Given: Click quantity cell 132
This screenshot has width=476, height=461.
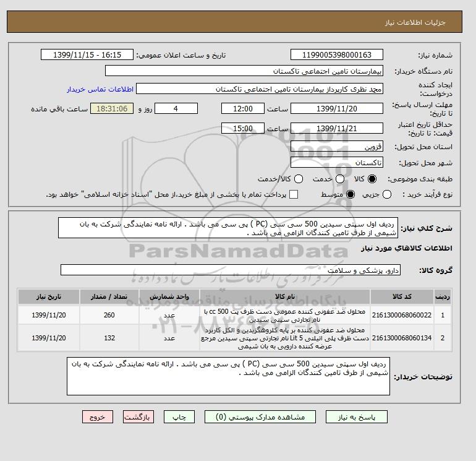Looking at the screenshot, I should click(109, 338).
